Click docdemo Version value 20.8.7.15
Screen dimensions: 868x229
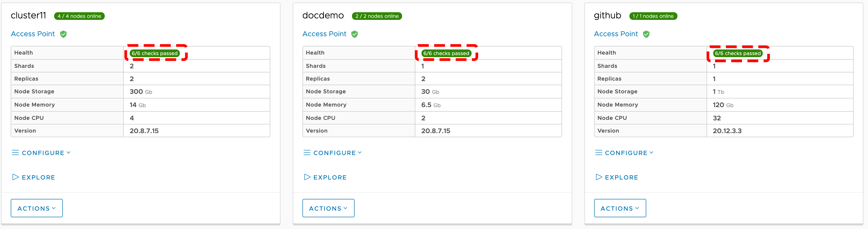(435, 131)
